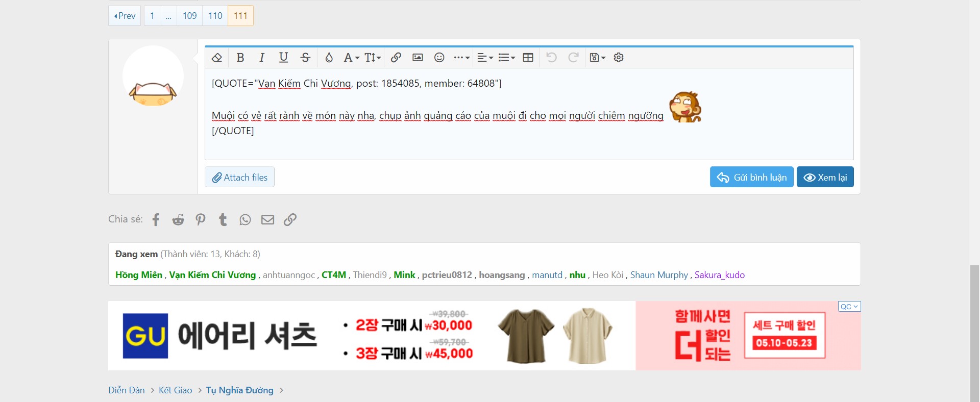
Task: Expand the list options dropdown
Action: click(x=506, y=58)
